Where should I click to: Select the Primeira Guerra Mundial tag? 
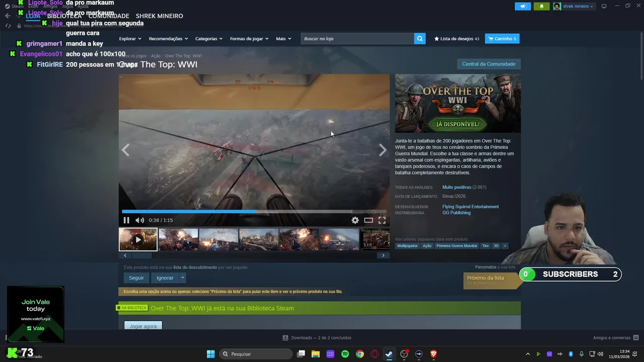click(457, 246)
